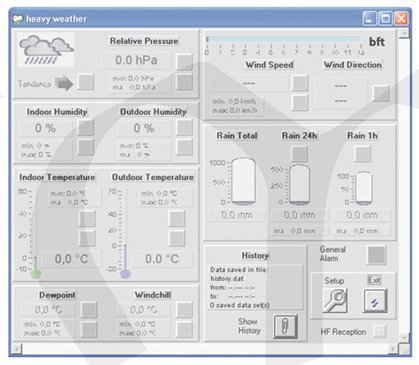Click the outdoor thermometer blue bulb
Image resolution: width=419 pixels, height=365 pixels.
[x=125, y=274]
